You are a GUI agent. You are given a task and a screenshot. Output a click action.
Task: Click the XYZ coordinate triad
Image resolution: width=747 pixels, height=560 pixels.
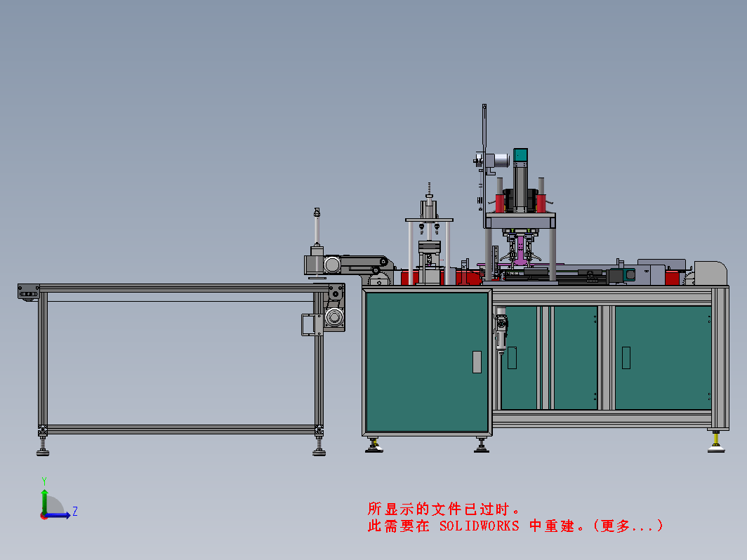pos(58,498)
